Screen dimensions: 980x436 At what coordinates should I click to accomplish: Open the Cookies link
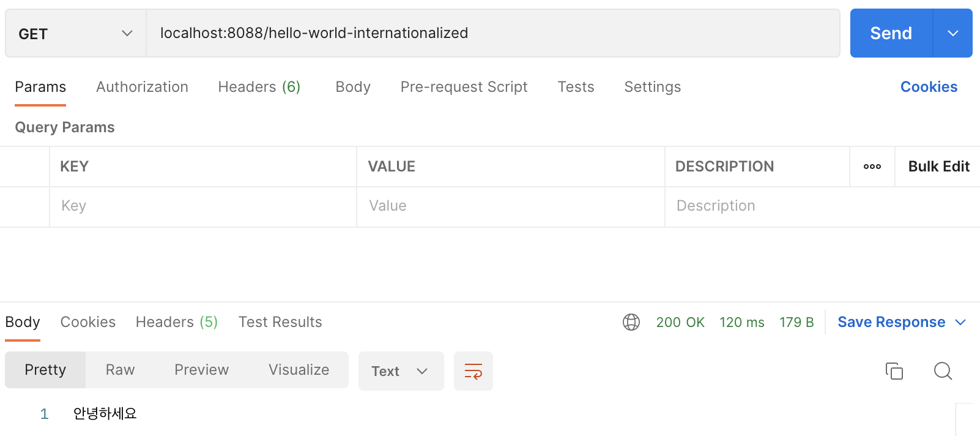pos(929,87)
